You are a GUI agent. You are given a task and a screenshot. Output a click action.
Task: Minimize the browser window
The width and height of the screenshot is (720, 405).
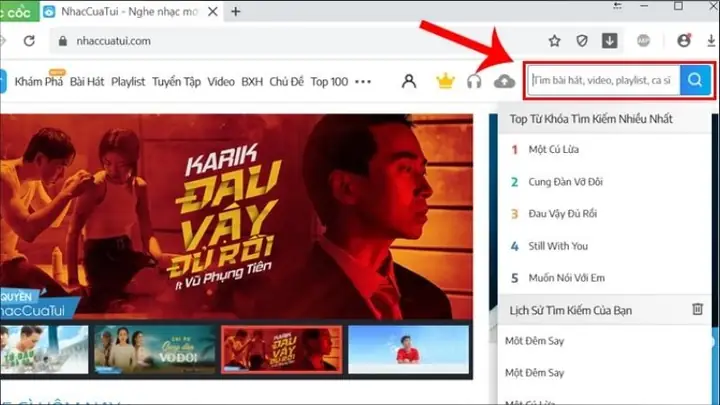(x=644, y=6)
